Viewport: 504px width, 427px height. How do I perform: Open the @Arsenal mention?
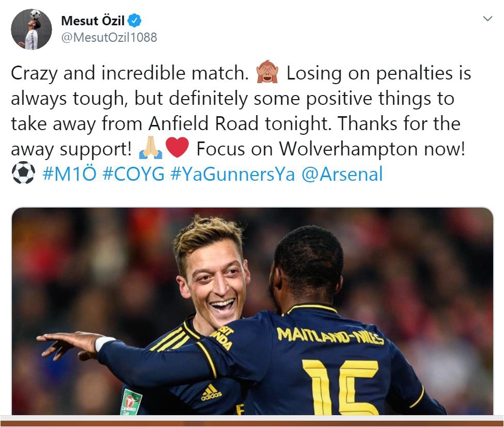click(x=342, y=174)
